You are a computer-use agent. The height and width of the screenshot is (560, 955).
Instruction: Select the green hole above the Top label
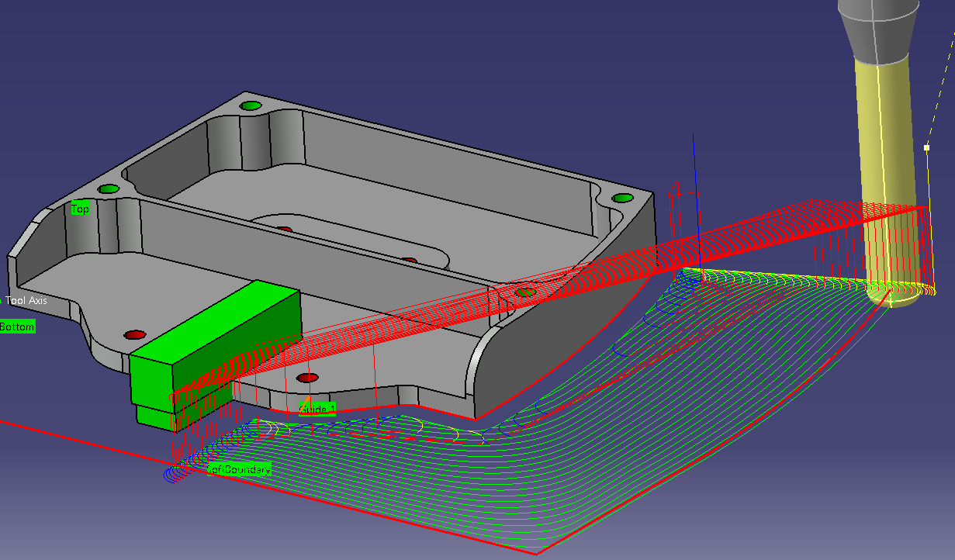point(109,189)
